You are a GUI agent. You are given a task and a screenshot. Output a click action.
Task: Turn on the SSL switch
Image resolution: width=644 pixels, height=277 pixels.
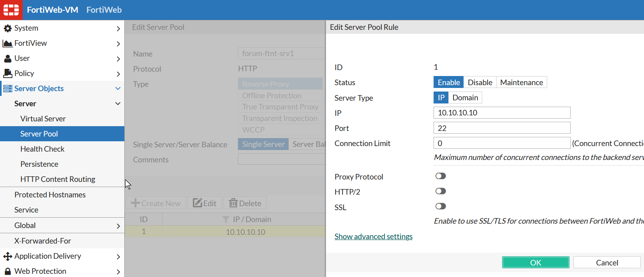click(440, 206)
